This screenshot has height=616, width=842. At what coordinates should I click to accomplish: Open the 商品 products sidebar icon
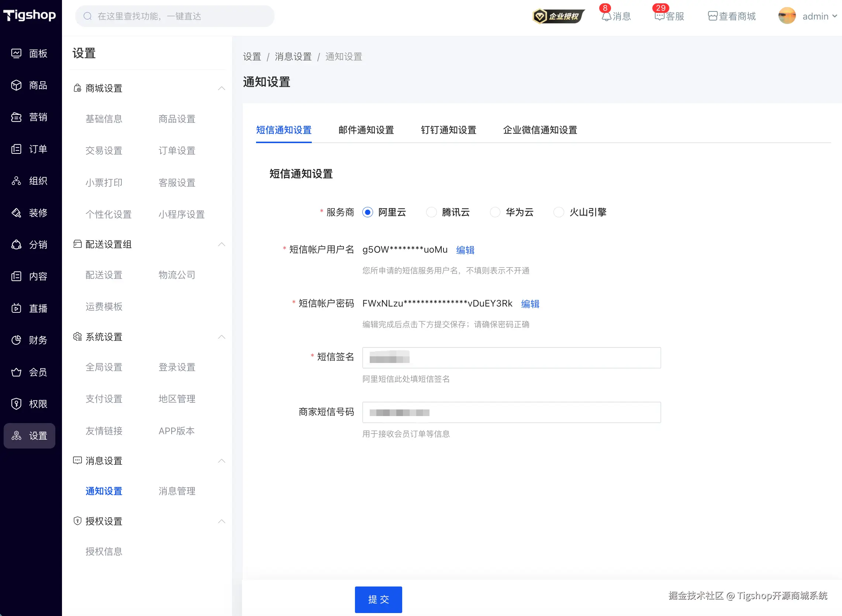point(16,85)
